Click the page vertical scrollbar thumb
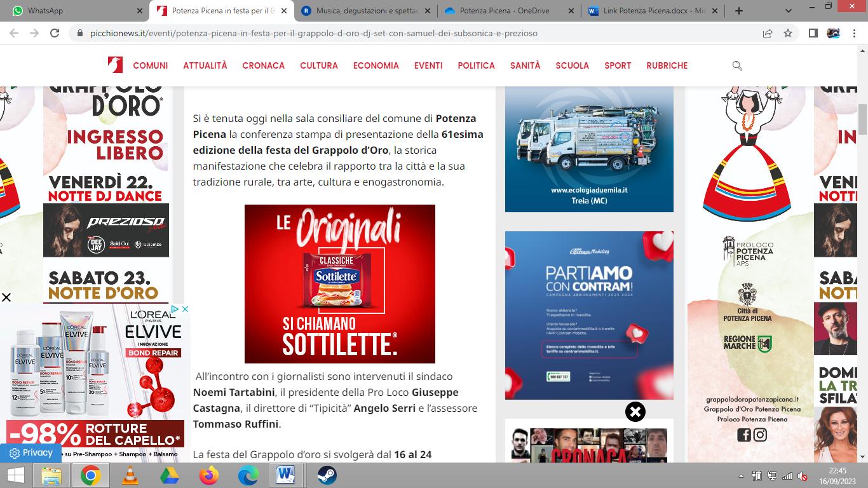The height and width of the screenshot is (488, 868). point(862,119)
